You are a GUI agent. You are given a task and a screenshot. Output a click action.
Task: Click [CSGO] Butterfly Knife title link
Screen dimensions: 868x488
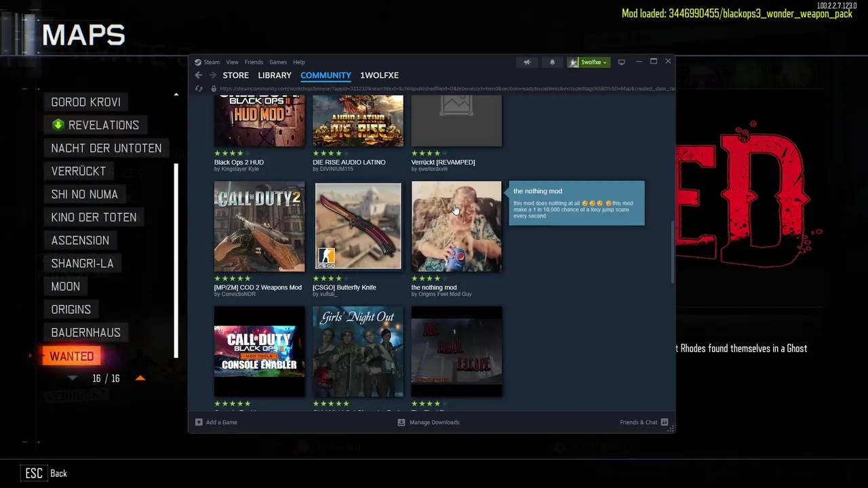pos(344,287)
